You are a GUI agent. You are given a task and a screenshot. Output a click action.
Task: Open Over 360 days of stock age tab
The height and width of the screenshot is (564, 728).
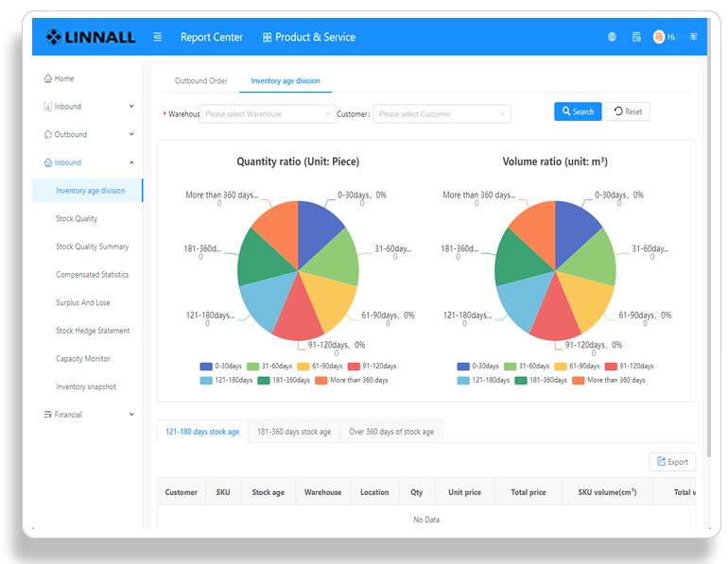(x=391, y=432)
